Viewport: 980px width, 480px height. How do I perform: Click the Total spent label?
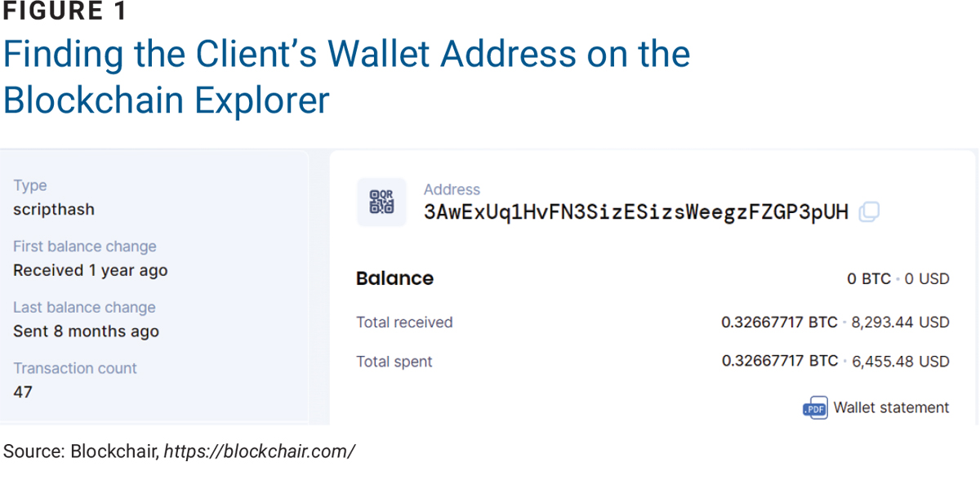(x=394, y=362)
